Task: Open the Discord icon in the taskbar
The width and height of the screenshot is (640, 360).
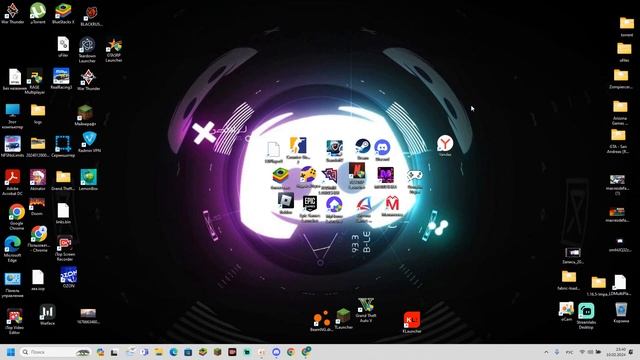Action: pyautogui.click(x=276, y=352)
